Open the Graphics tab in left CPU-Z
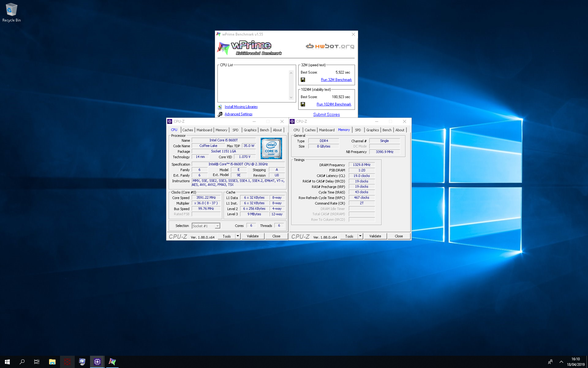 [250, 130]
